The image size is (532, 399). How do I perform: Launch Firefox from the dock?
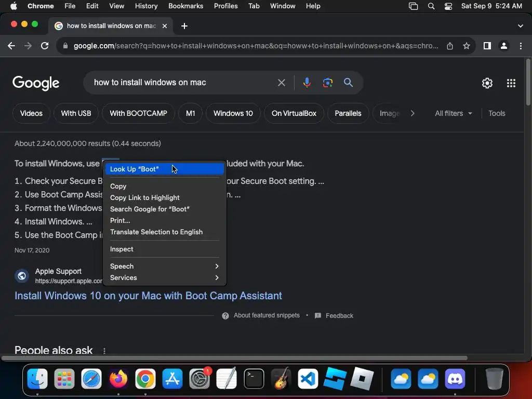coord(118,379)
